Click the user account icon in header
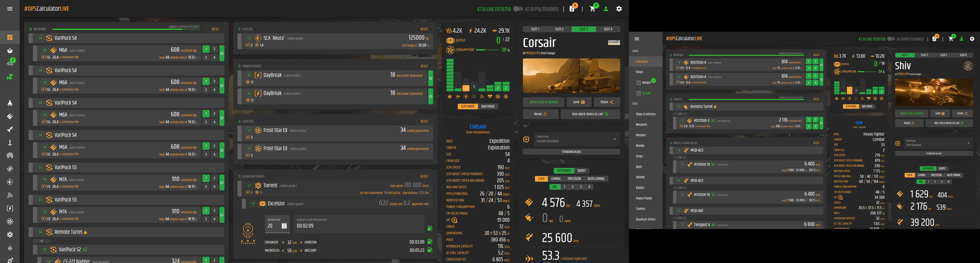 (606, 9)
